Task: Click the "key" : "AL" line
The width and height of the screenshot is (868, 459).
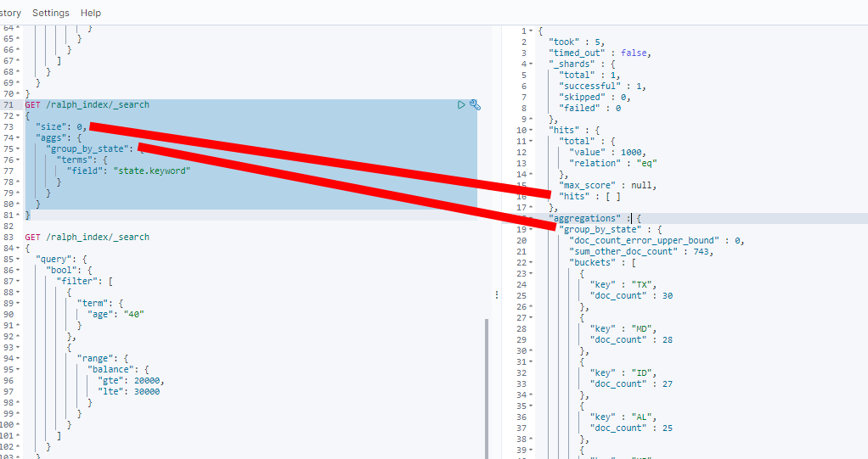Action: point(623,417)
